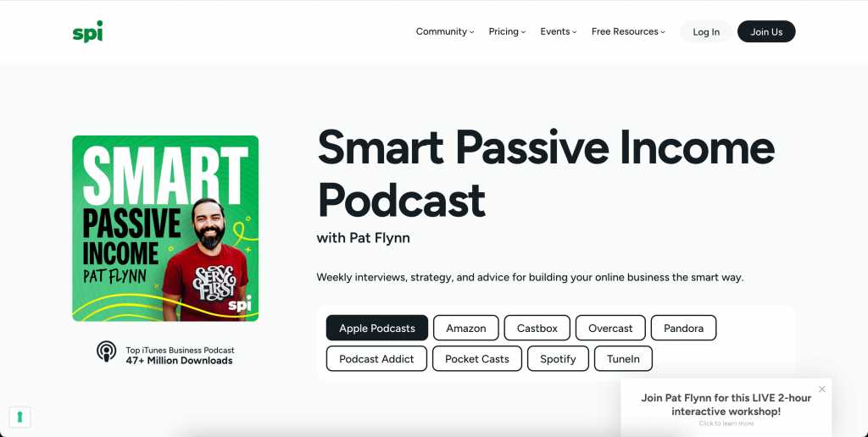This screenshot has height=437, width=868.
Task: Open the Free Resources menu
Action: click(628, 31)
